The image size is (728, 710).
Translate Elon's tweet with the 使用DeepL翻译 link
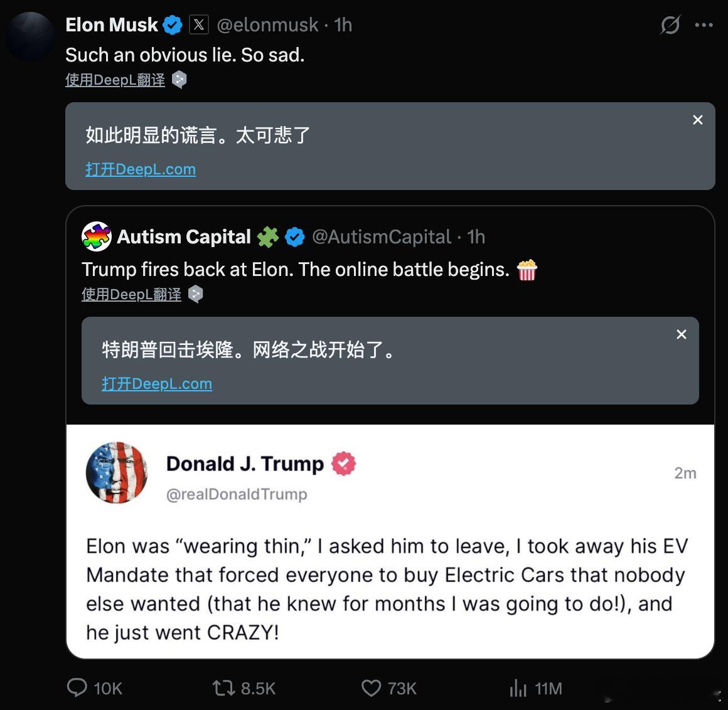(115, 80)
